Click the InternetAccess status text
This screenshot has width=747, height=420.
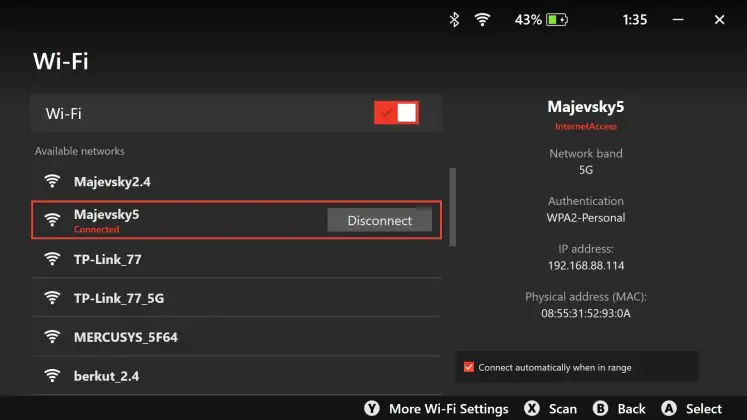click(x=585, y=126)
